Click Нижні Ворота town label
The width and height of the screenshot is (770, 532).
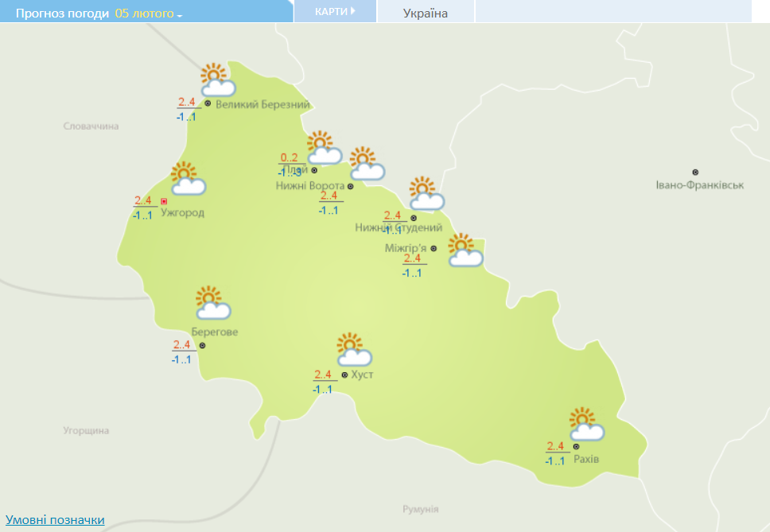[309, 186]
